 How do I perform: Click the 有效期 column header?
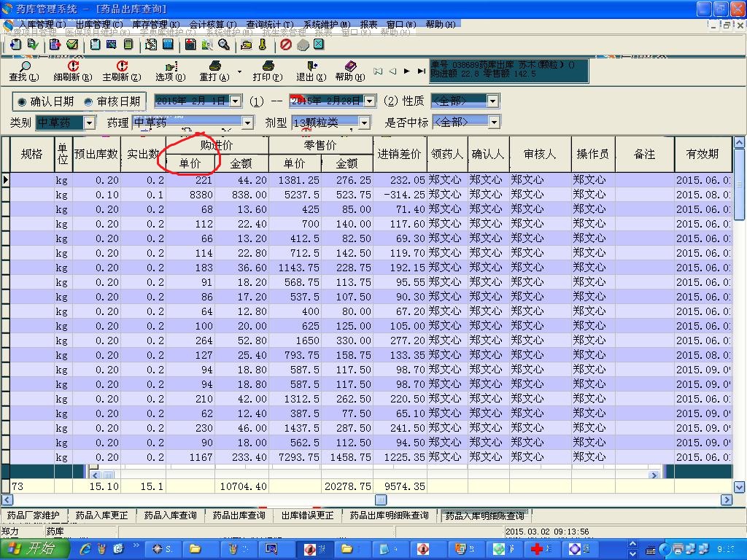(x=703, y=154)
